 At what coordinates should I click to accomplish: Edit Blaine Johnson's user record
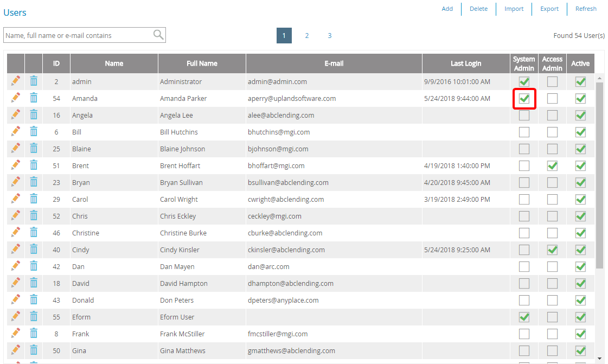click(16, 148)
